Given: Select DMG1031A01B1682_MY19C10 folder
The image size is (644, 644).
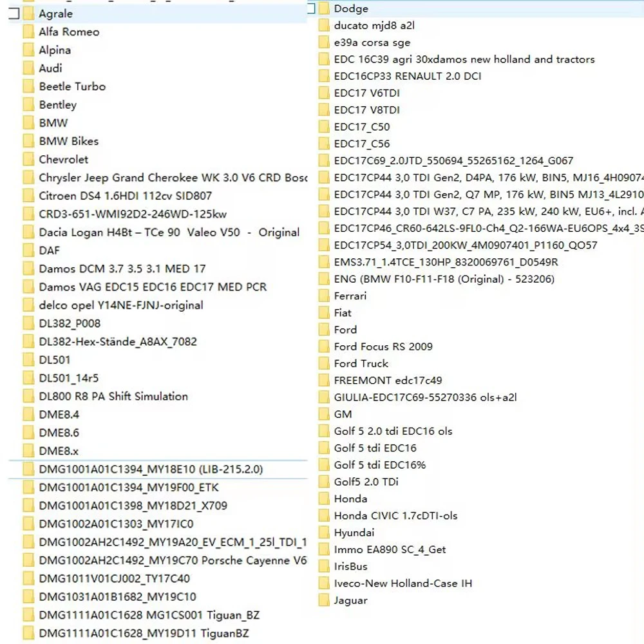Looking at the screenshot, I should (x=118, y=597).
